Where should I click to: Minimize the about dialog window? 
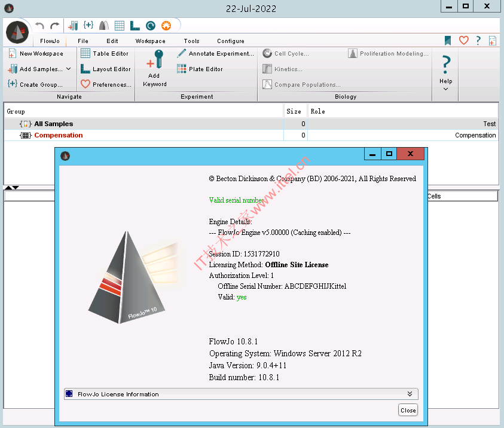(372, 154)
